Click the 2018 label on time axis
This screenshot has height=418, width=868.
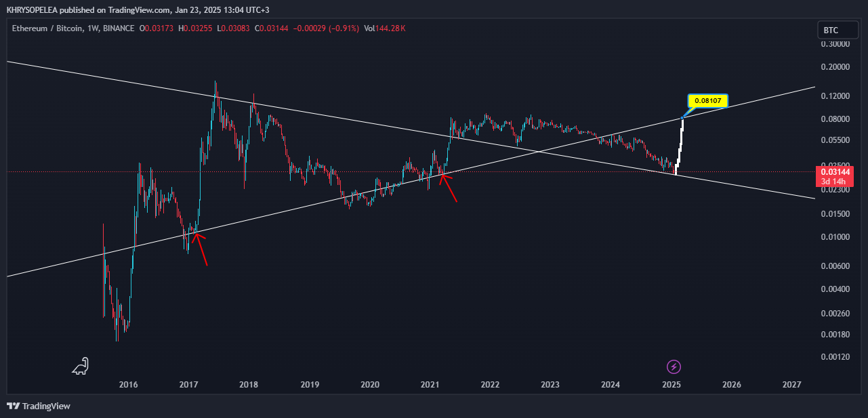[x=249, y=385]
